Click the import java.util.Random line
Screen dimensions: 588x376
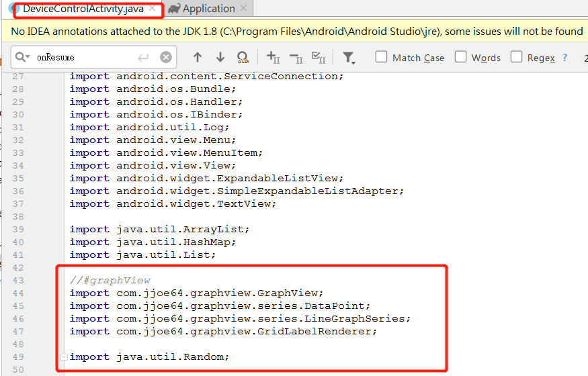[149, 357]
